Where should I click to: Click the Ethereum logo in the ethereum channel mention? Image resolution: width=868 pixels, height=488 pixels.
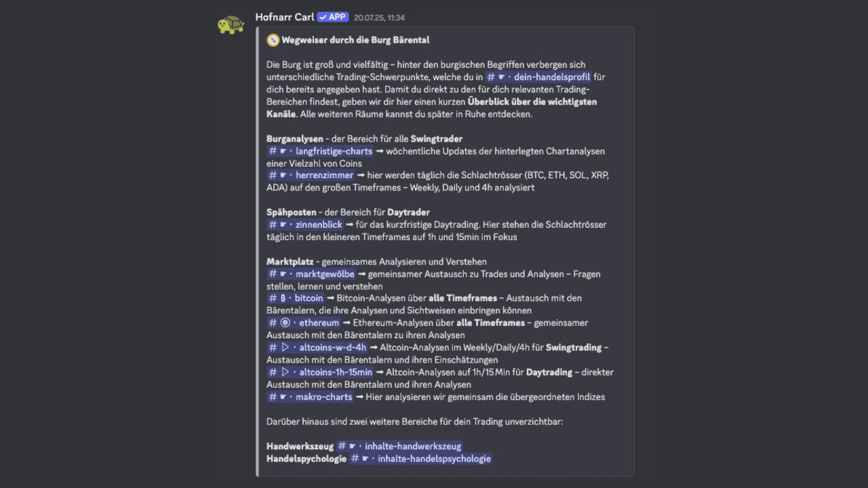tap(283, 323)
